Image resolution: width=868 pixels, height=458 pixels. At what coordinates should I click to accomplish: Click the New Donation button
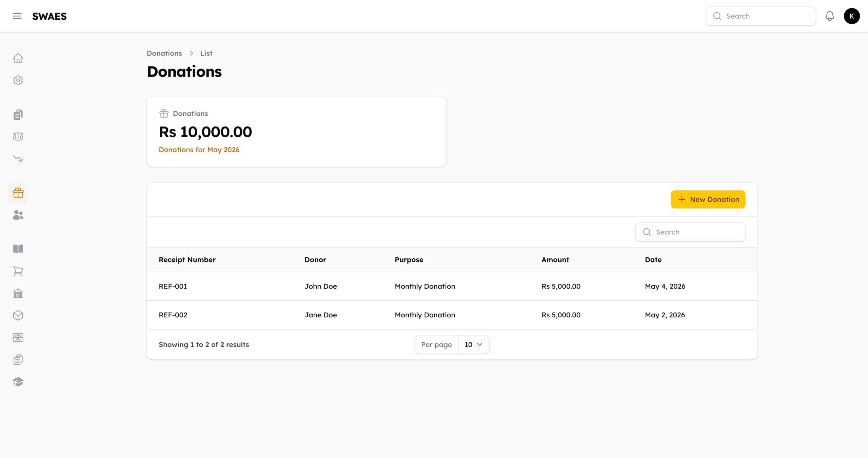click(x=708, y=199)
